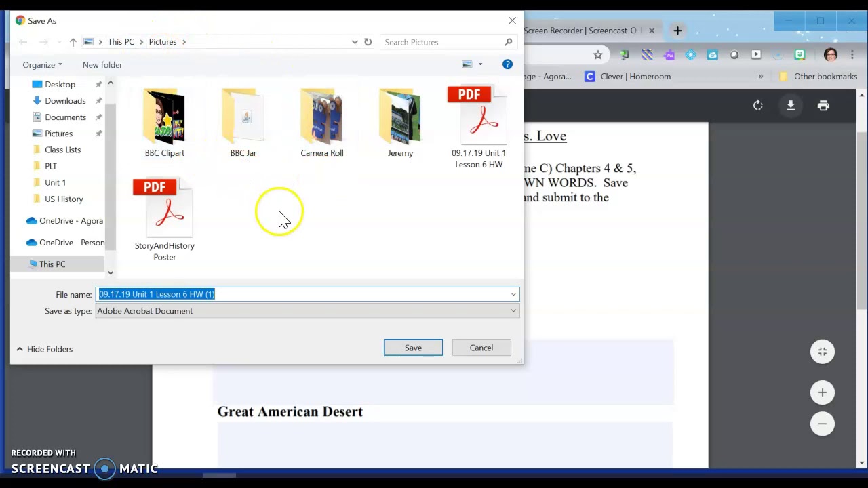
Task: Click the Search Pictures field
Action: point(449,42)
